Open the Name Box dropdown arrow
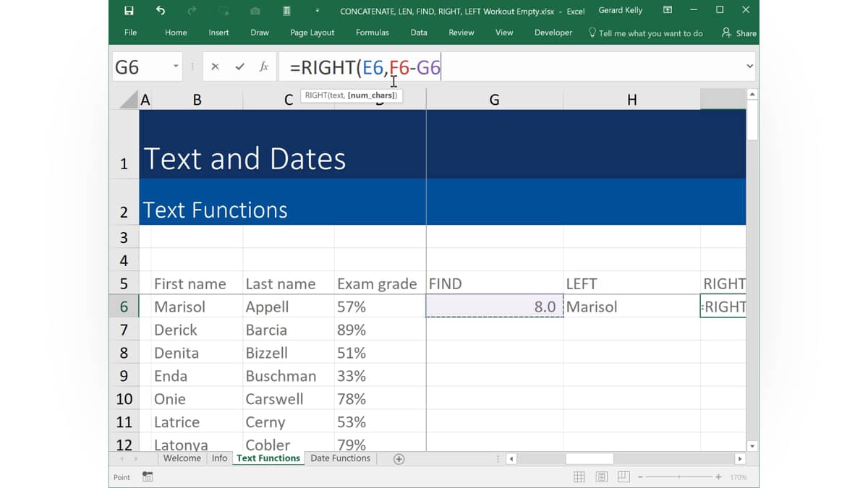The width and height of the screenshot is (868, 488). click(175, 67)
